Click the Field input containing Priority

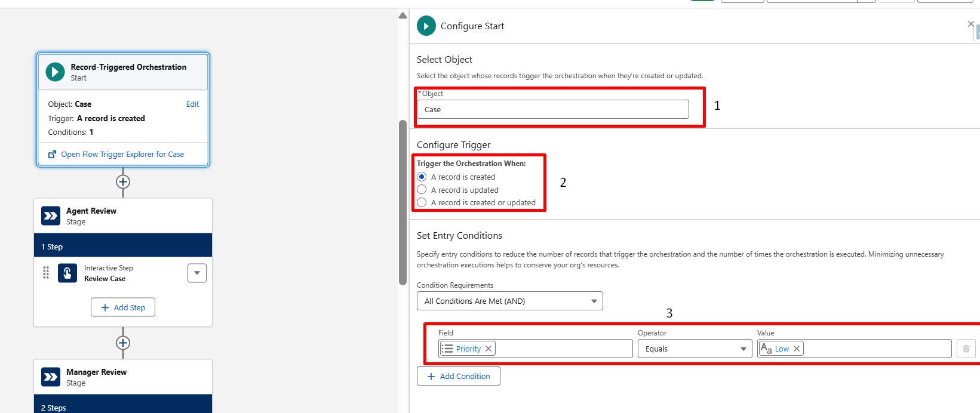click(x=536, y=349)
